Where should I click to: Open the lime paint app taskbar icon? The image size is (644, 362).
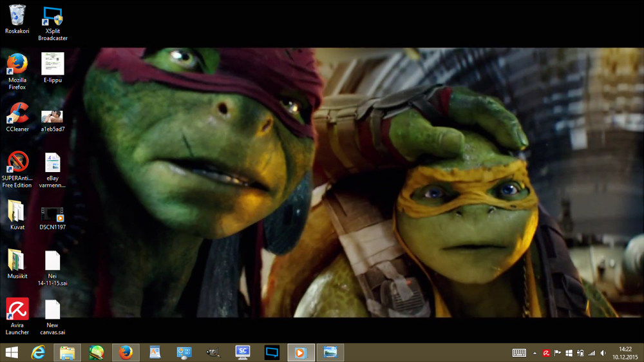(97, 352)
